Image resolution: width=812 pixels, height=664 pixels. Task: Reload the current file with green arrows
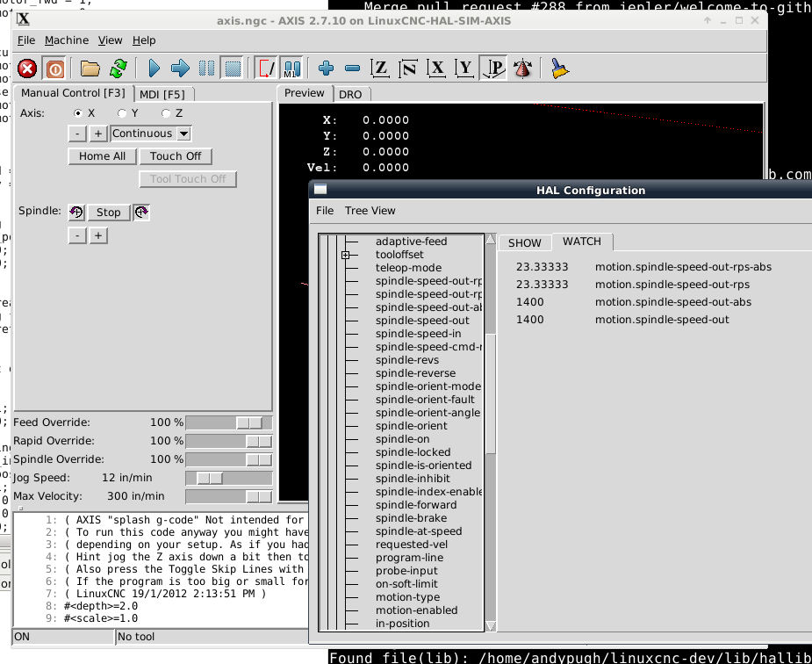[119, 69]
